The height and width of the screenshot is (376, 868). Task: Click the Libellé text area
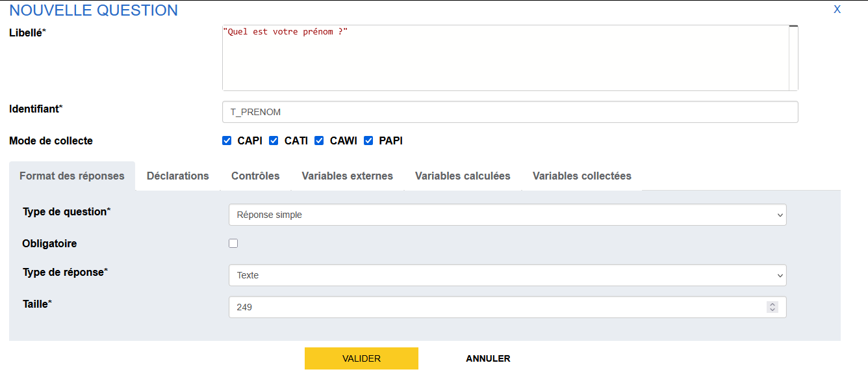pos(505,59)
